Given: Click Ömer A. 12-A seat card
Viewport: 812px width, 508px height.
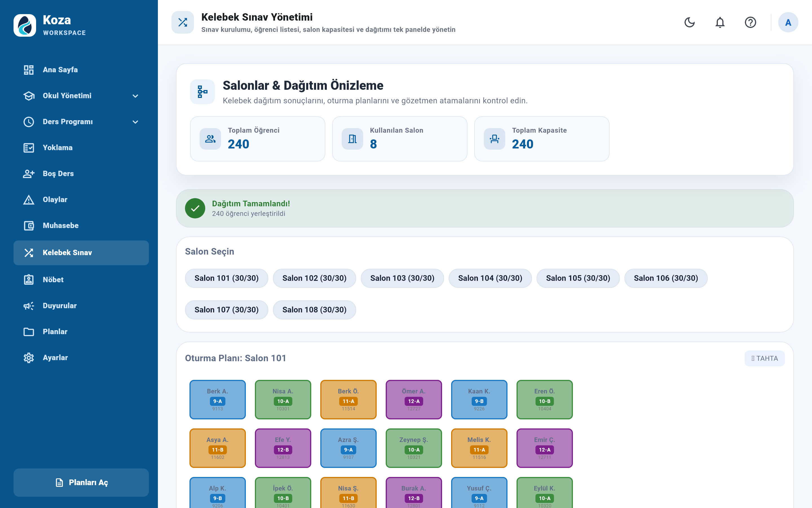Looking at the screenshot, I should [x=414, y=399].
